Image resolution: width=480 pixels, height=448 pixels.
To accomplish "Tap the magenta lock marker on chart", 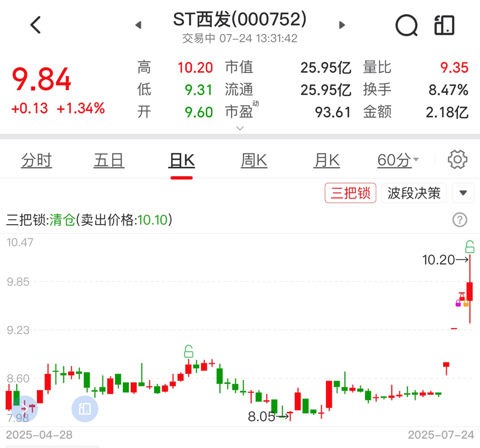I will (x=458, y=303).
